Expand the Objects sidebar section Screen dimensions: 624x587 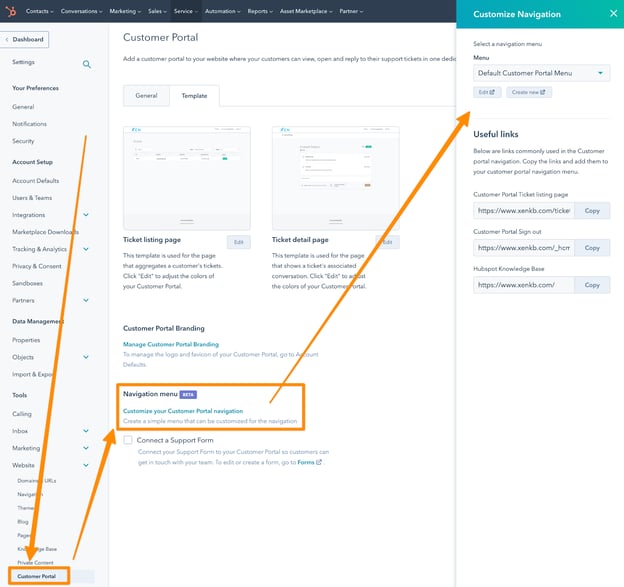[x=86, y=357]
